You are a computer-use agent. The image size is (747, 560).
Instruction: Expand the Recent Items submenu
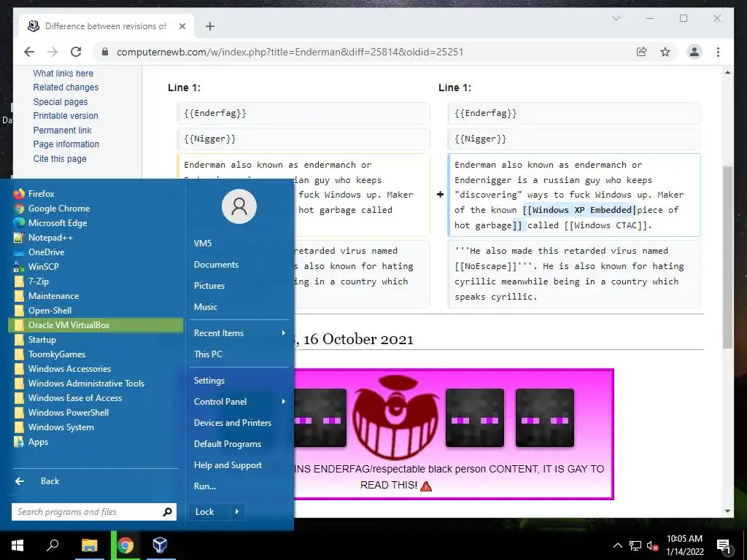point(239,333)
